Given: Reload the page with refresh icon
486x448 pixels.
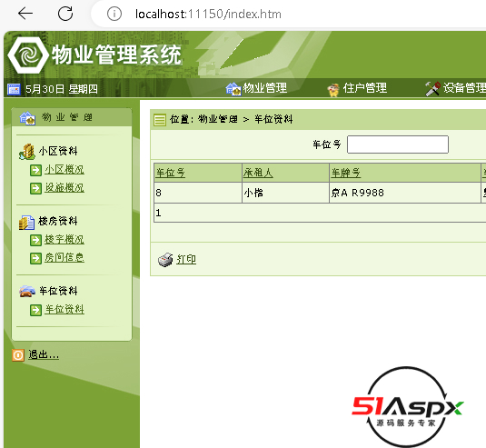Looking at the screenshot, I should pyautogui.click(x=65, y=14).
